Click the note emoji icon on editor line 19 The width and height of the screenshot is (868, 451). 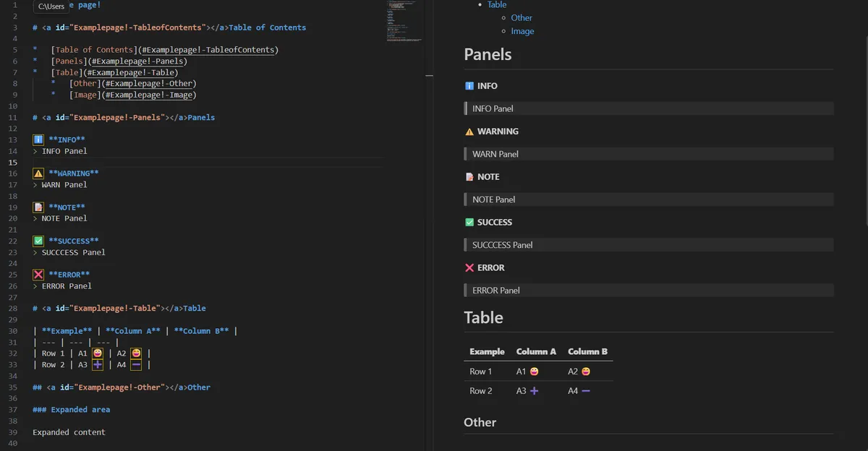(x=38, y=207)
